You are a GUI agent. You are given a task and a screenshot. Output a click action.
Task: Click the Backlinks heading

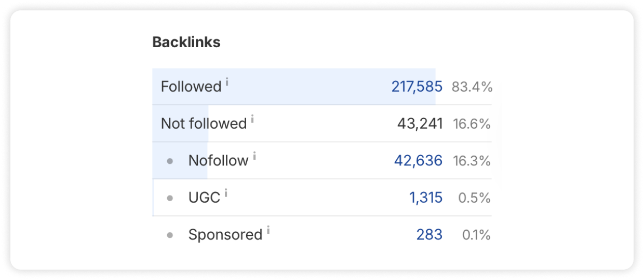(x=186, y=43)
